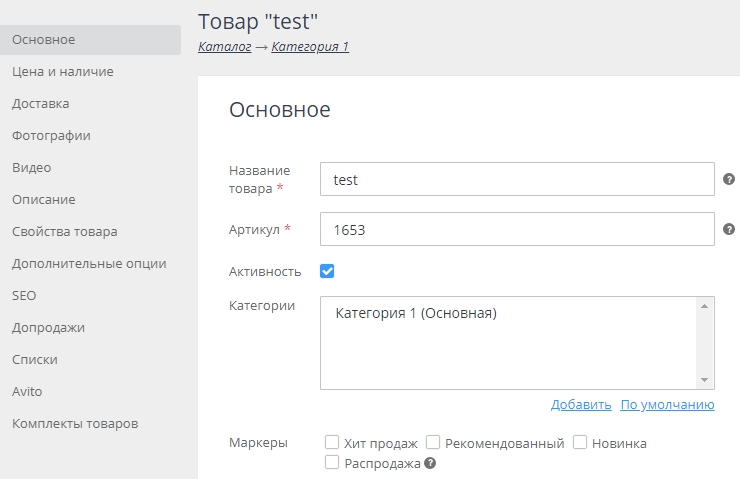
Task: Click categories list scroll up arrow
Action: pos(705,306)
